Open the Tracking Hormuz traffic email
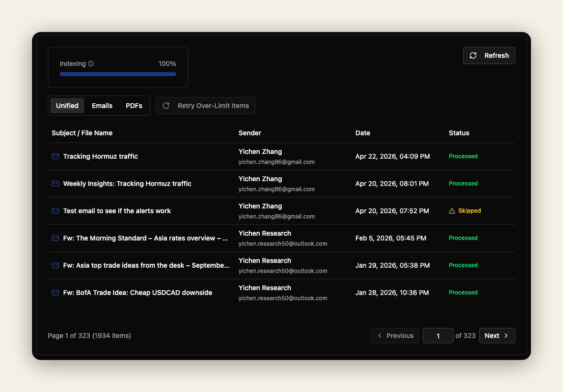The height and width of the screenshot is (392, 563). point(100,156)
